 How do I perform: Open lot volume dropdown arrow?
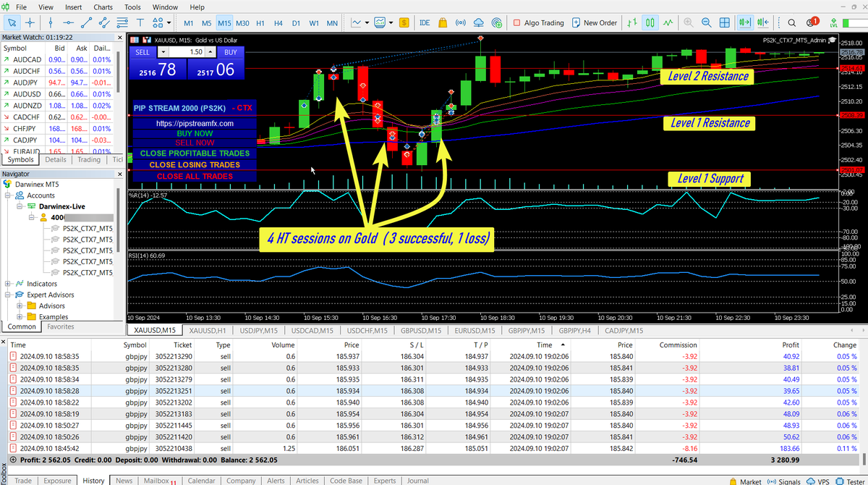point(163,52)
